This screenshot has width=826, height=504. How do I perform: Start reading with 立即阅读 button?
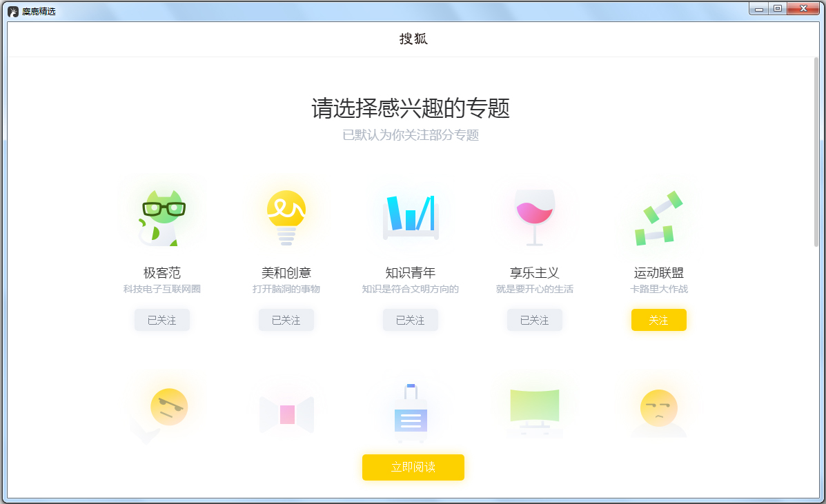[x=413, y=467]
